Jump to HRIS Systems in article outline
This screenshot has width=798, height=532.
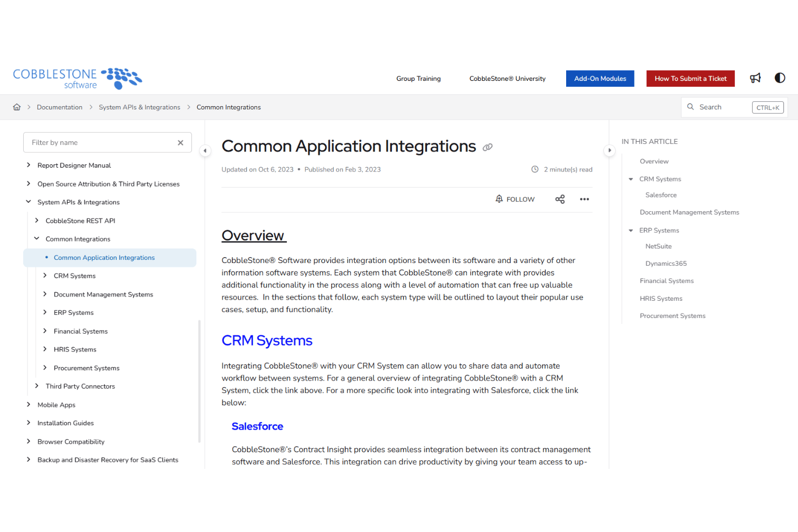[x=661, y=299]
